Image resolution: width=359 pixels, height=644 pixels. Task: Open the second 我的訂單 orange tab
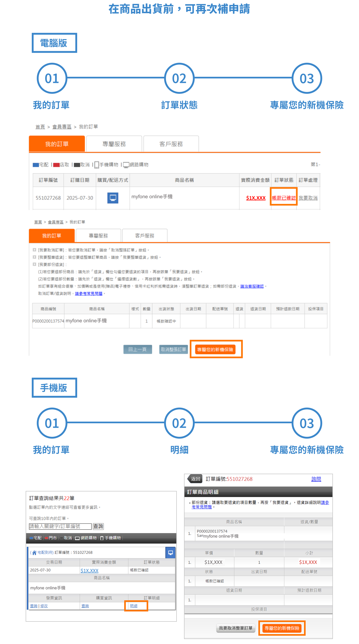52,236
